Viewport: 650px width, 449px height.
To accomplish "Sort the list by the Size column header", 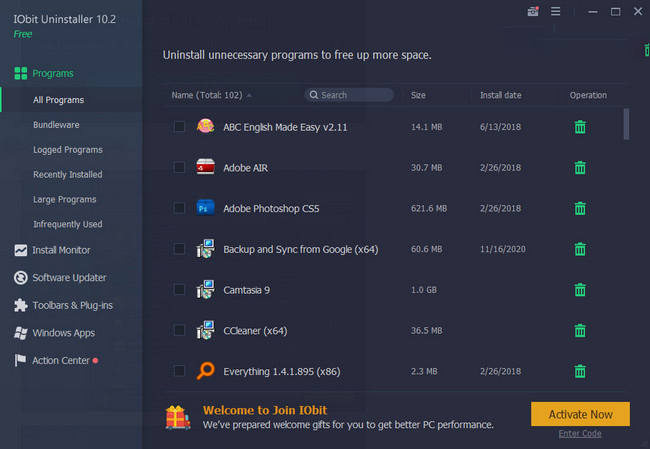I will pos(418,95).
